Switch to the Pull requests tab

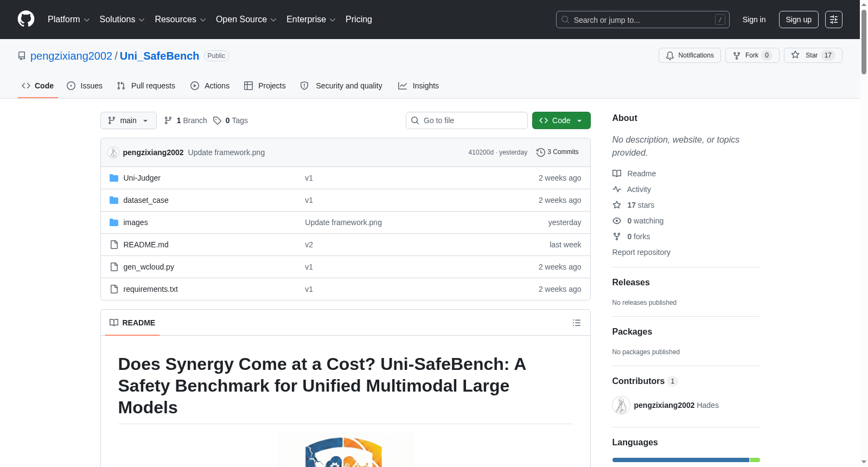click(x=146, y=86)
